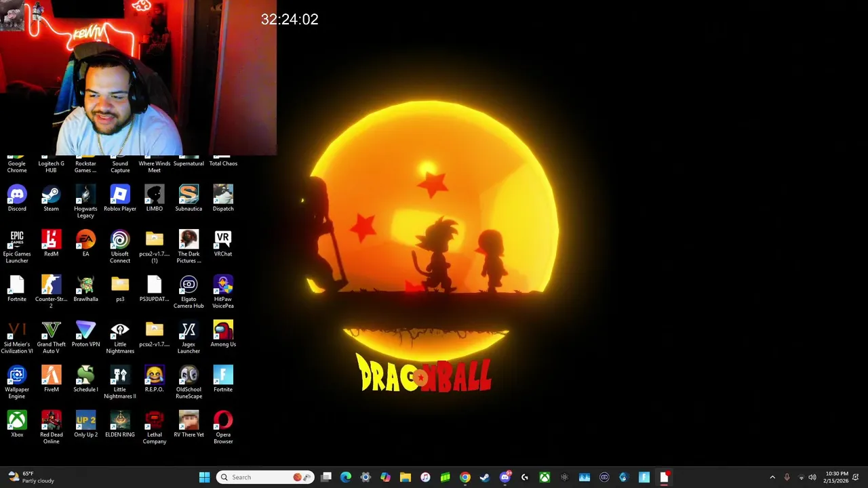Open the notification center icon

[856, 477]
